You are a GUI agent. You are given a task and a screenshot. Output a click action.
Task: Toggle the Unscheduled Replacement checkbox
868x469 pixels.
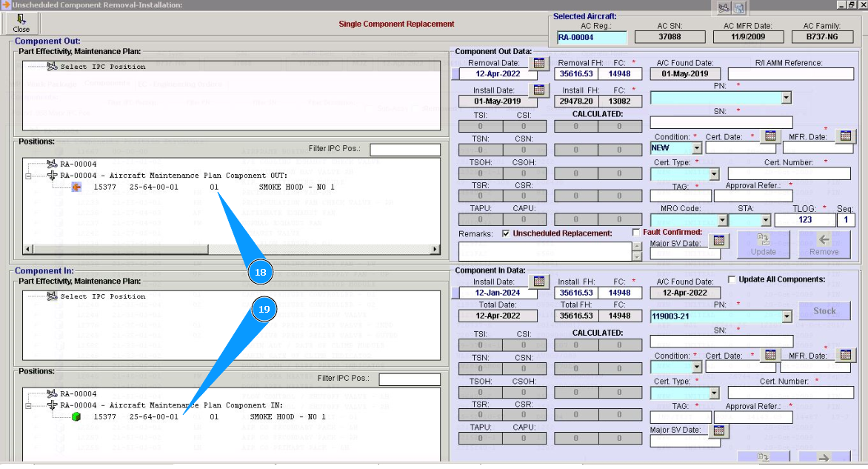[x=505, y=233]
